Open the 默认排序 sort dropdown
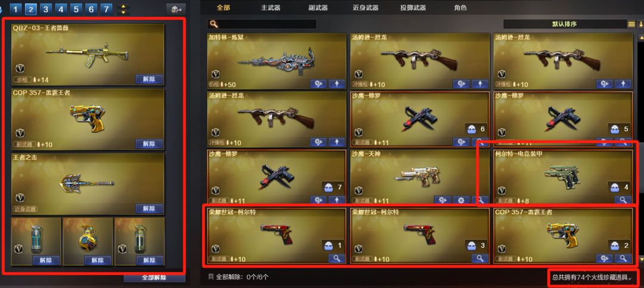Screen dimensions: 644x288 pos(564,24)
